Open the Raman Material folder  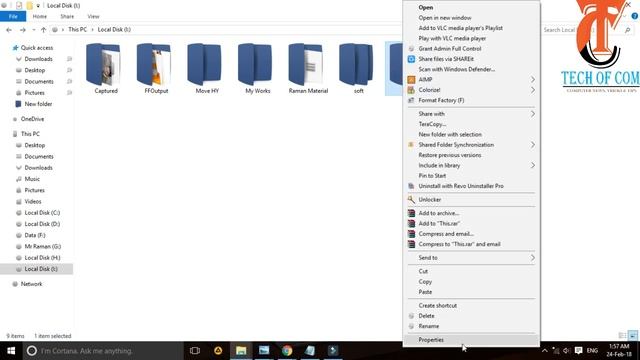tap(308, 69)
